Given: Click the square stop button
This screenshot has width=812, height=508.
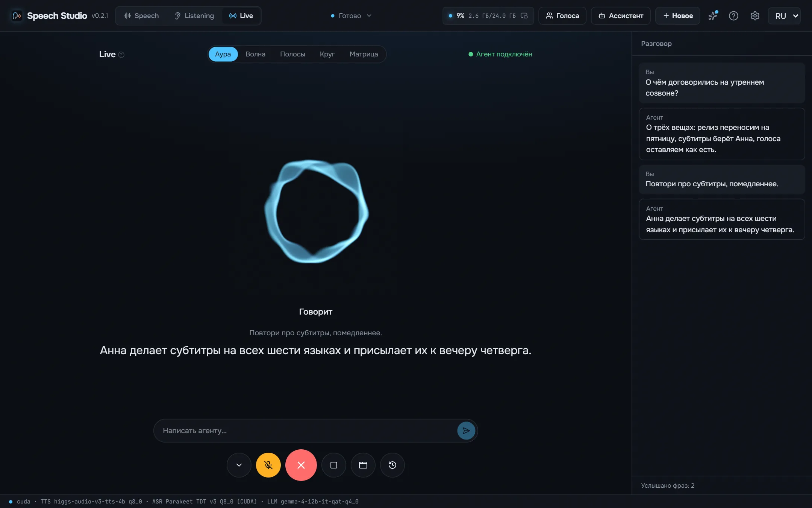Looking at the screenshot, I should pyautogui.click(x=333, y=465).
